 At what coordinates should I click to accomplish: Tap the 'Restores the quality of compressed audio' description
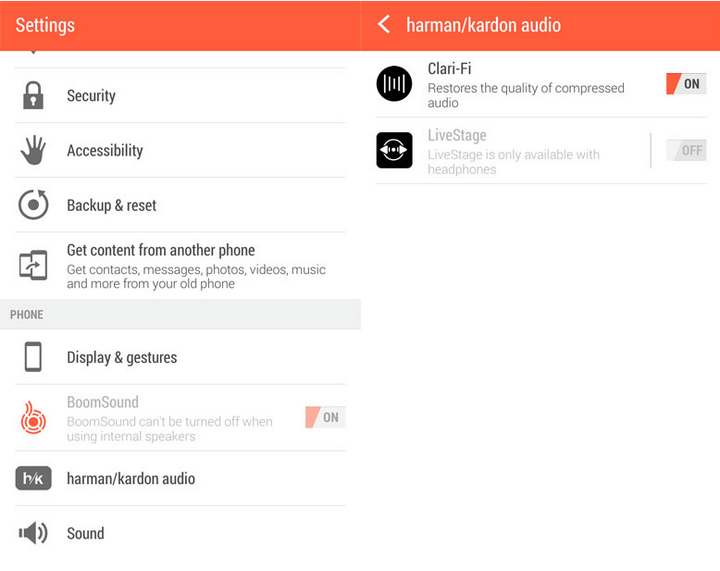[526, 95]
